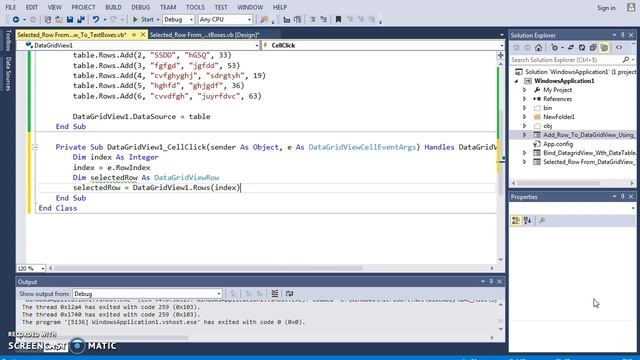Select App.config in Solution Explorer

558,144
